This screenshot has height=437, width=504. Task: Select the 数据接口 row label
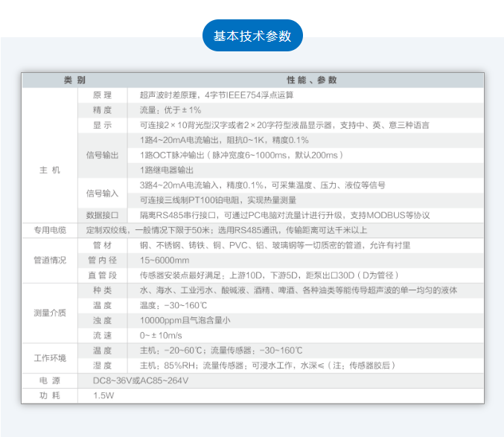(102, 215)
